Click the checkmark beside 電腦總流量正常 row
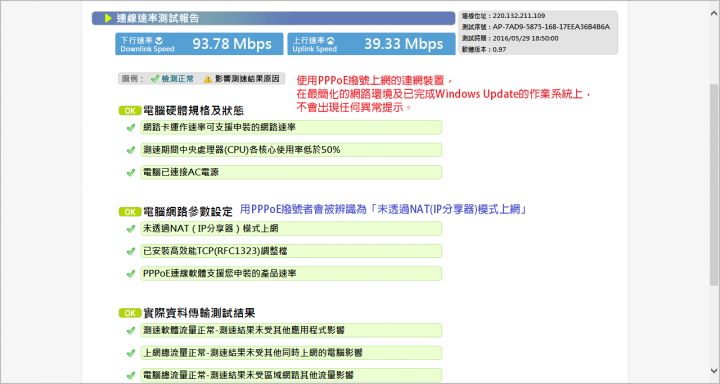This screenshot has width=720, height=384. point(130,375)
